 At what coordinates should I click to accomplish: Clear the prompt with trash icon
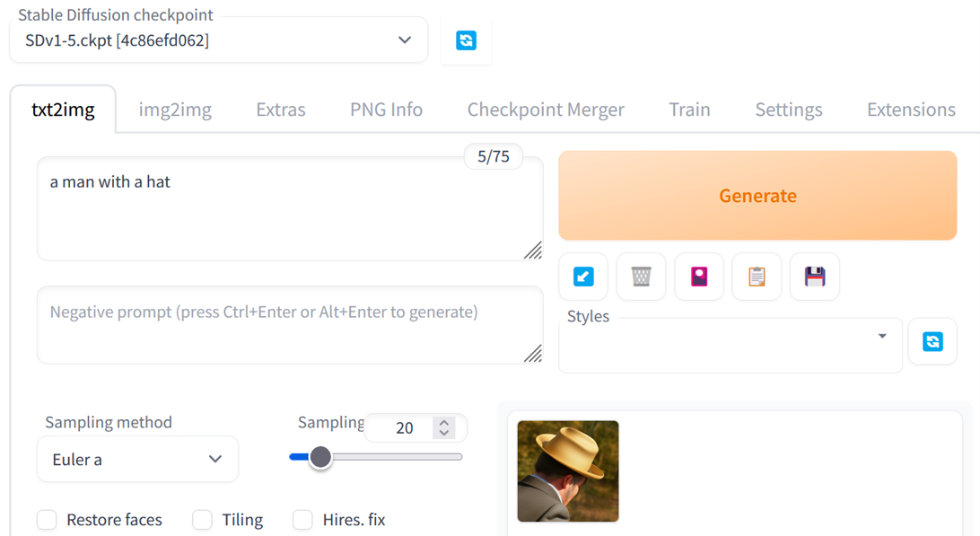point(641,277)
